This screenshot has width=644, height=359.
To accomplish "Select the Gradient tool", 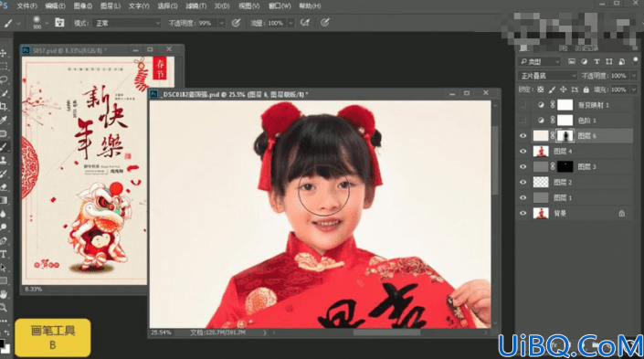I will 4,200.
